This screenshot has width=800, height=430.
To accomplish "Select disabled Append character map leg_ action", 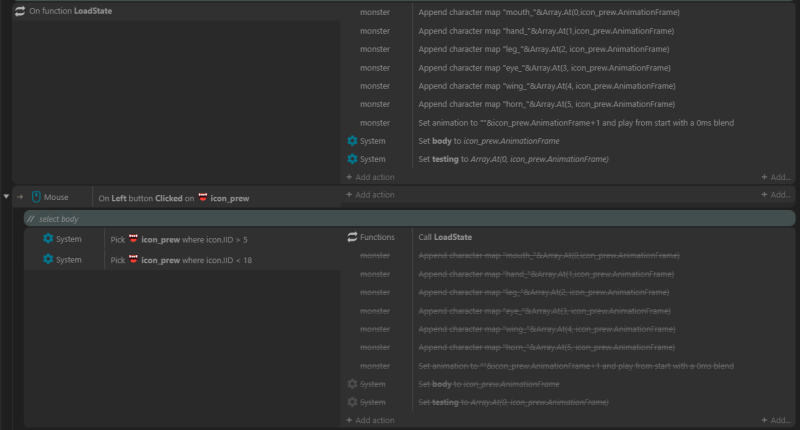I will click(x=544, y=292).
